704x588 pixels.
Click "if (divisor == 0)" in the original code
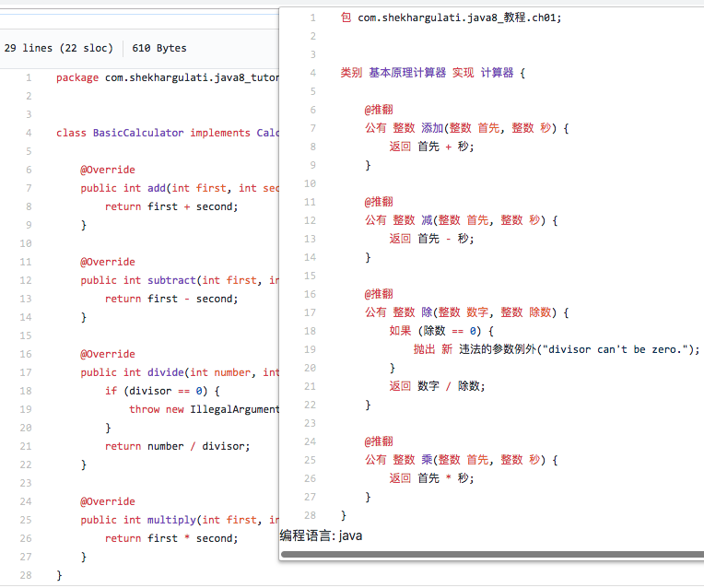157,391
